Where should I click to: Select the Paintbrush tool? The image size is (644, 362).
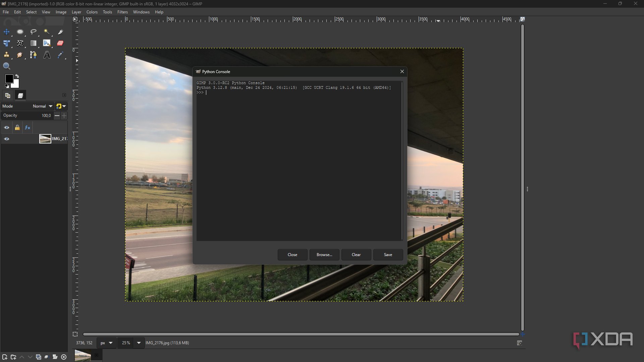click(x=47, y=43)
